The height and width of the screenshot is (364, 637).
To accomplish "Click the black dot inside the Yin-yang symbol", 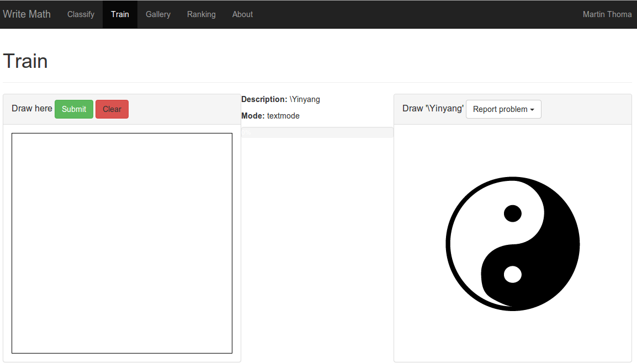I will [513, 213].
